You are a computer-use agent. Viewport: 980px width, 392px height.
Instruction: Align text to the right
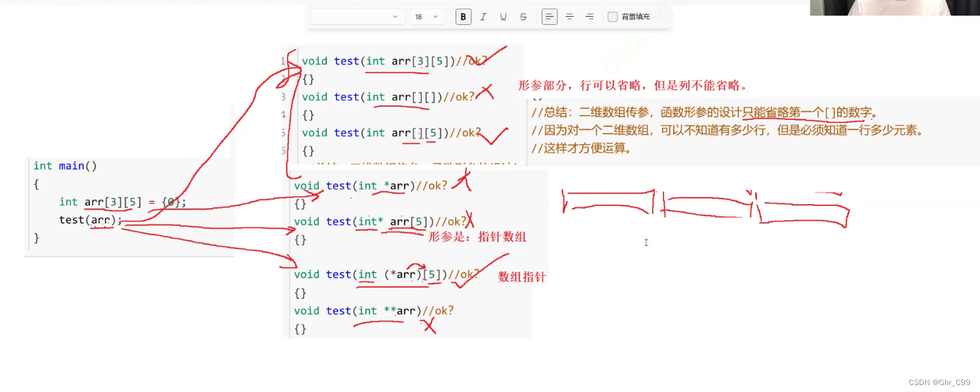[x=589, y=17]
